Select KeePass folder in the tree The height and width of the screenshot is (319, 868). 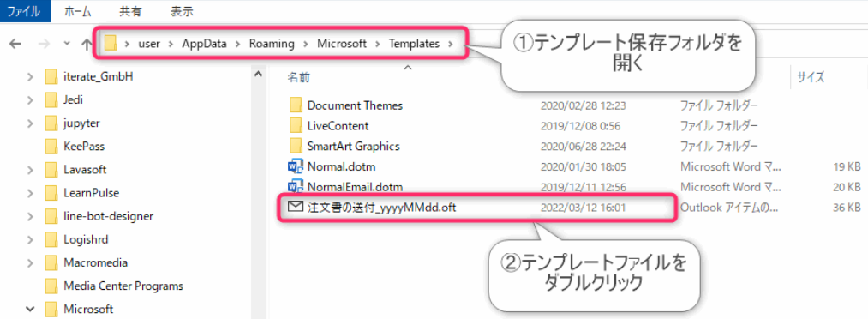(x=84, y=146)
